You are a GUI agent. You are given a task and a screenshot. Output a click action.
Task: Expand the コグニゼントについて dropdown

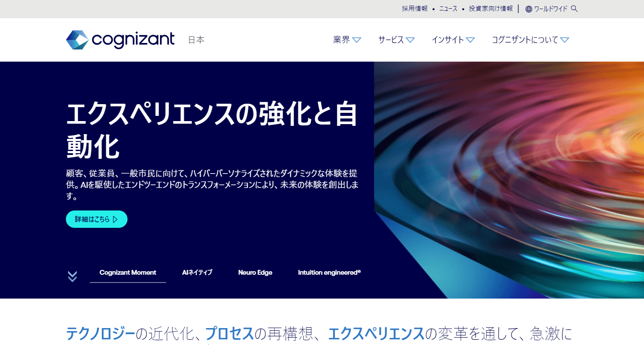pyautogui.click(x=565, y=39)
